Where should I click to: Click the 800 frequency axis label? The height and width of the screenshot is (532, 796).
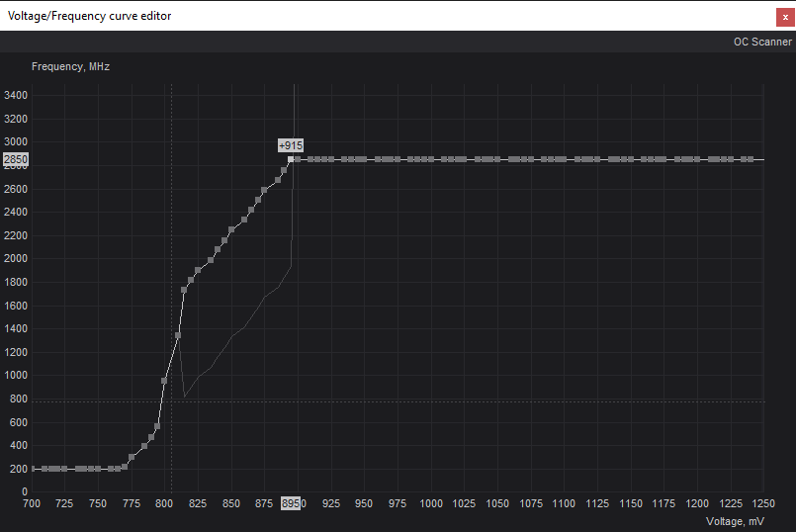pyautogui.click(x=18, y=399)
